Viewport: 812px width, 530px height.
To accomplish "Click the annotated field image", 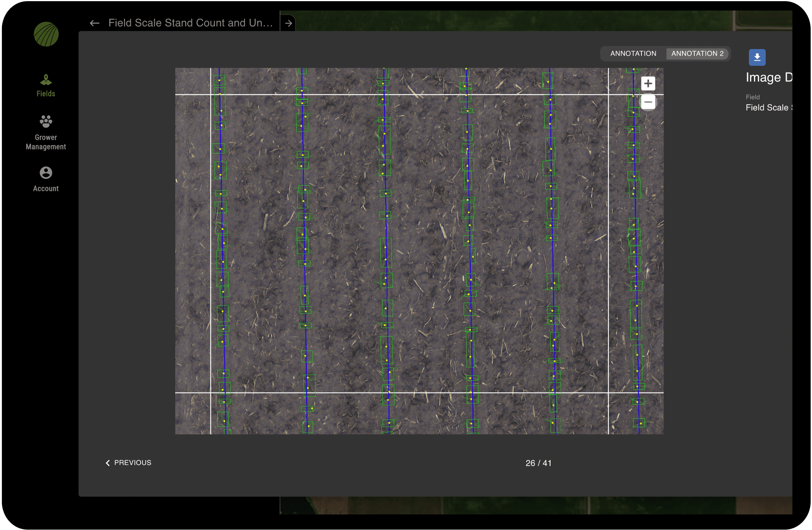I will click(419, 251).
